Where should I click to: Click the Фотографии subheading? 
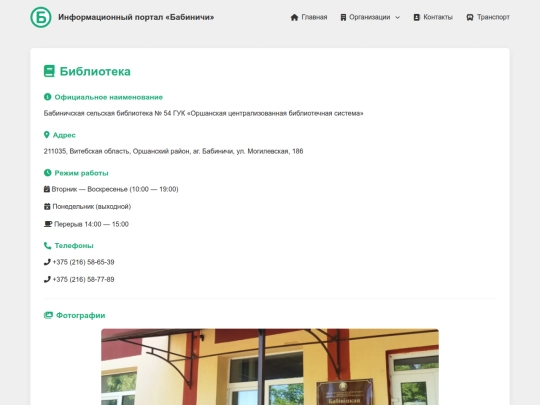point(81,315)
